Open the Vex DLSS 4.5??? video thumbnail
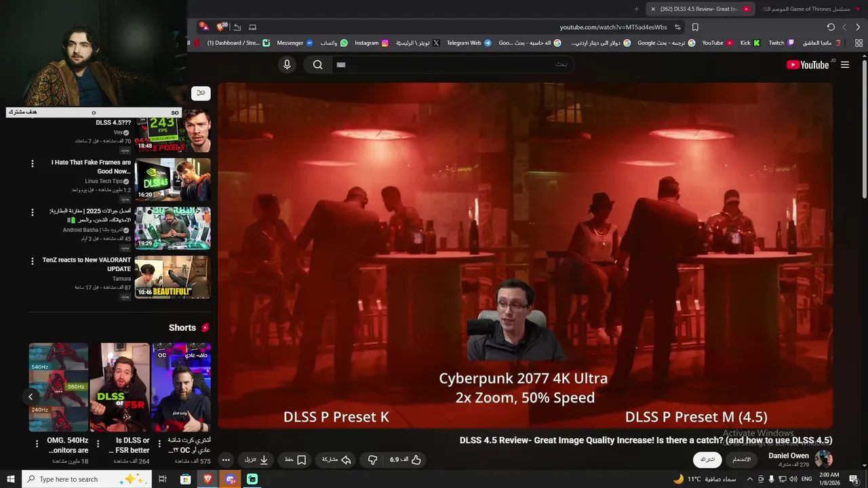This screenshot has height=488, width=868. (x=173, y=130)
